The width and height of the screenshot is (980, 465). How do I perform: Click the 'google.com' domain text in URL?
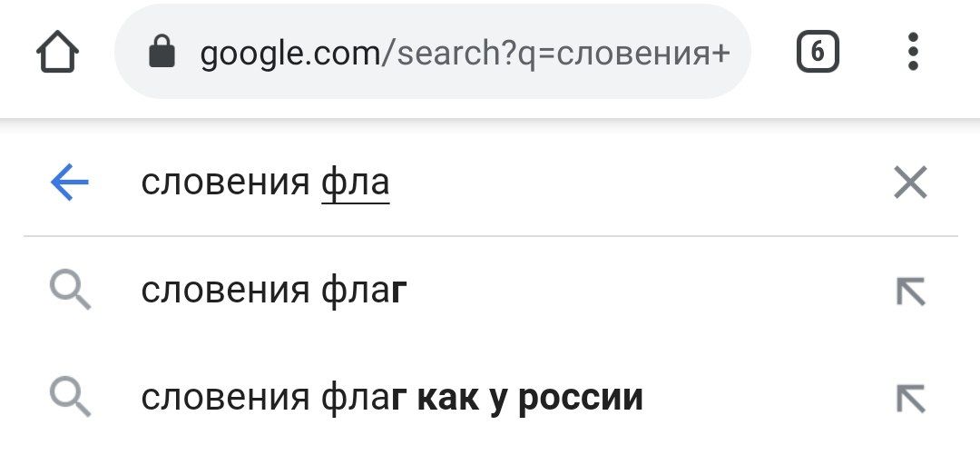coord(290,54)
